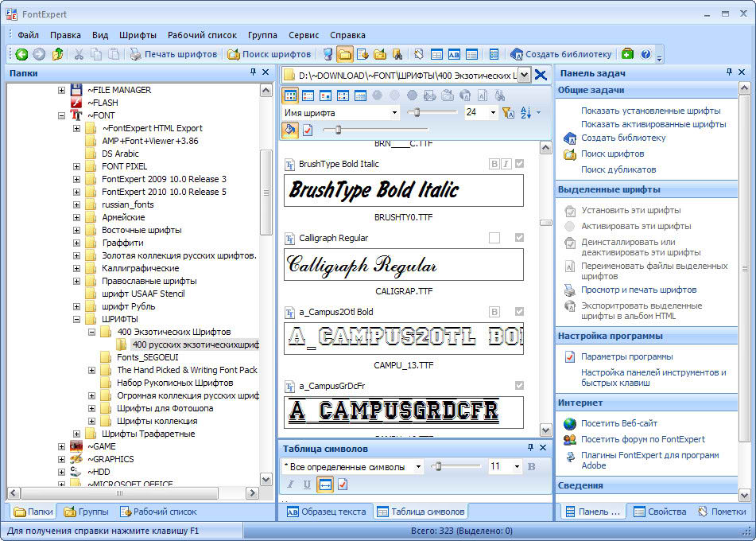
Task: Switch to the Группы tab
Action: [x=87, y=512]
